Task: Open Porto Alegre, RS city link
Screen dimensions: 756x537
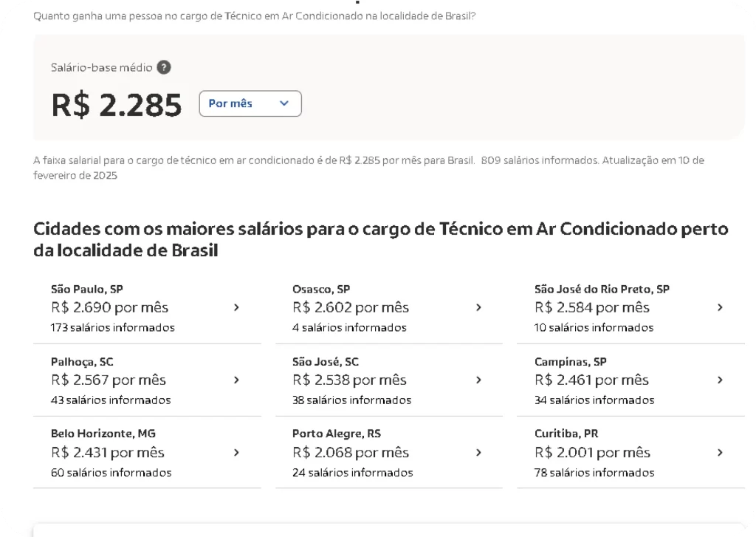Action: click(337, 434)
